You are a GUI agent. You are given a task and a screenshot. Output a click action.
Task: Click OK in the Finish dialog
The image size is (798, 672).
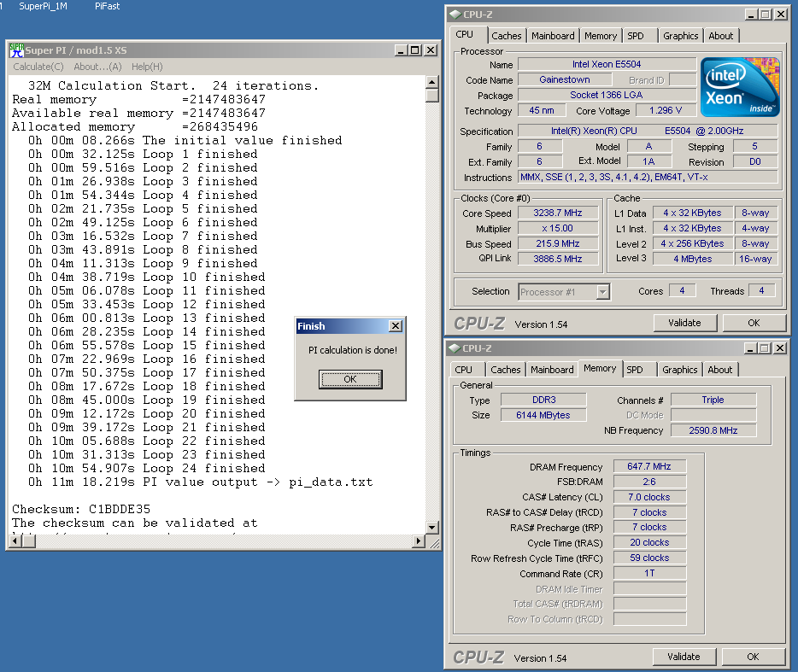tap(350, 379)
